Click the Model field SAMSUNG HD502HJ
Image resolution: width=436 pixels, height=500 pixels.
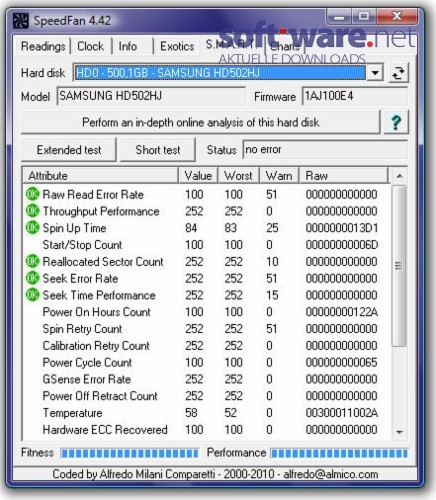(x=151, y=96)
